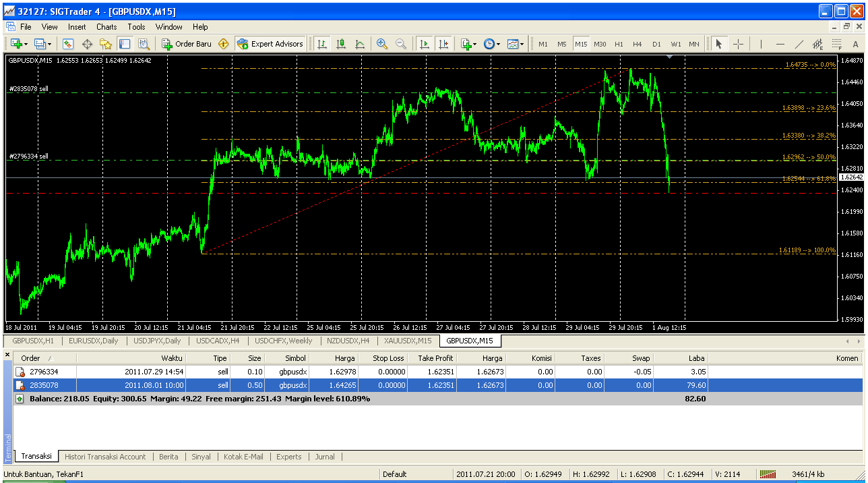Toggle Chart Shift icon
Viewport: 868px width, 483px height.
coord(443,44)
